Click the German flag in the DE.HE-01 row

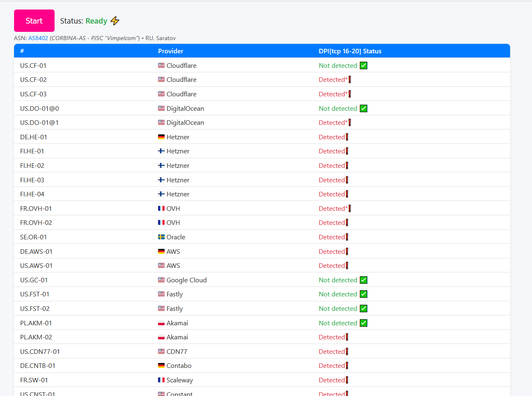(x=161, y=137)
